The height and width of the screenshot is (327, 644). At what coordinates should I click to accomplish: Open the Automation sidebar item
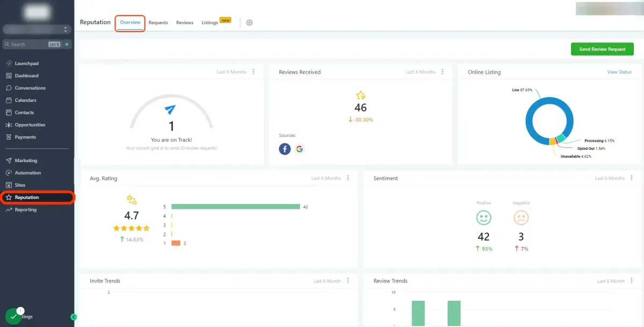click(27, 172)
